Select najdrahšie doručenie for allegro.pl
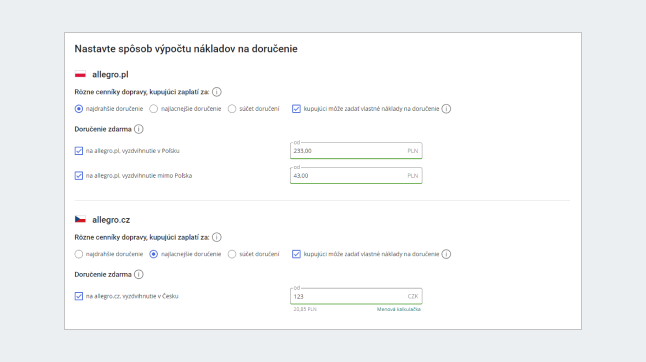646x362 pixels. [x=79, y=109]
